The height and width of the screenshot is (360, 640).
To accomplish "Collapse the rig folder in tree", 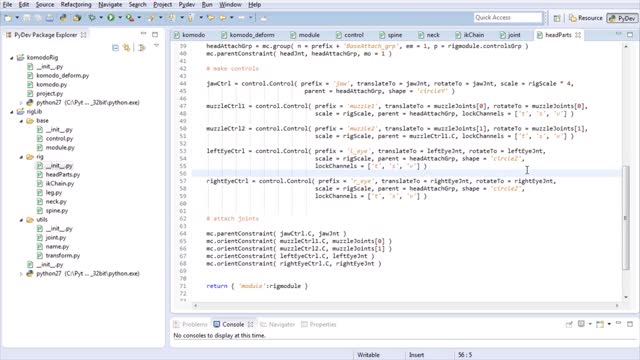I will tap(21, 157).
